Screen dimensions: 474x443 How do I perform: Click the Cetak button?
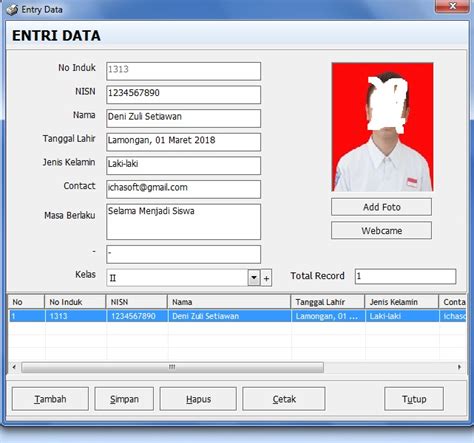click(284, 399)
